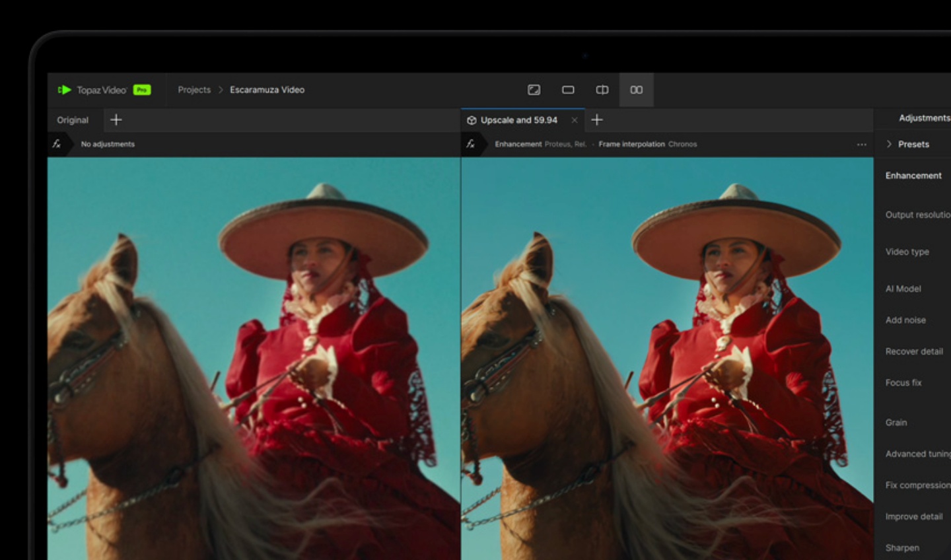The height and width of the screenshot is (560, 951).
Task: Switch to single view layout icon
Action: (568, 90)
